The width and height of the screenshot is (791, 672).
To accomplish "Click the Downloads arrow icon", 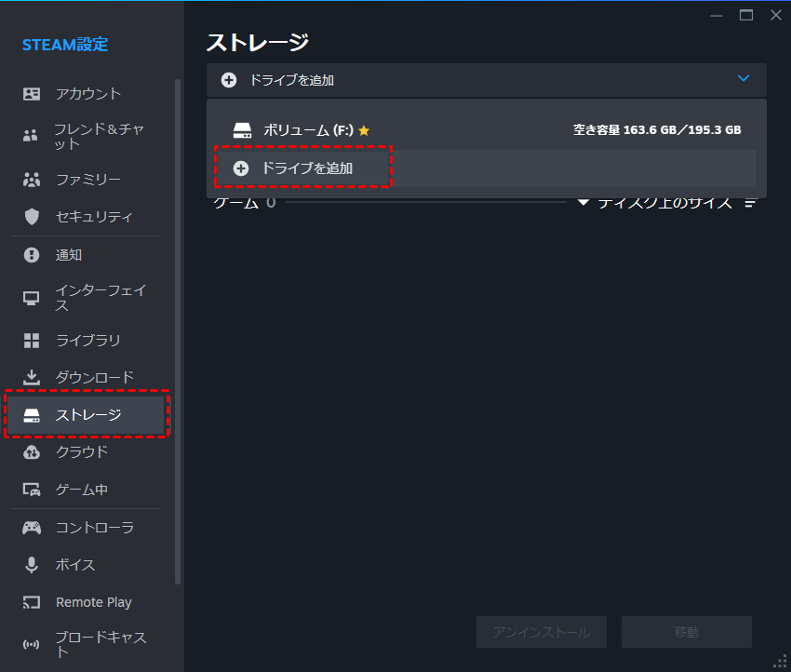I will tap(32, 377).
